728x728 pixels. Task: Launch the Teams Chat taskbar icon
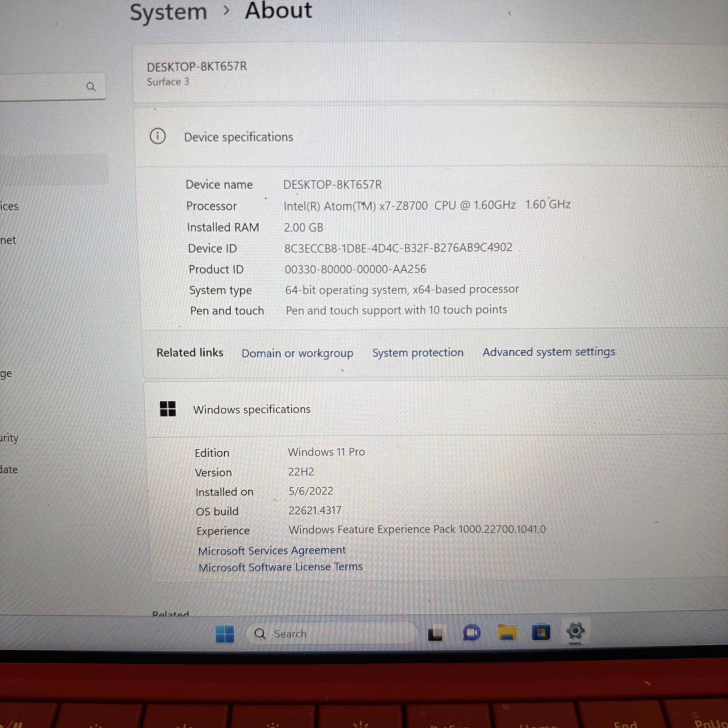[x=471, y=632]
